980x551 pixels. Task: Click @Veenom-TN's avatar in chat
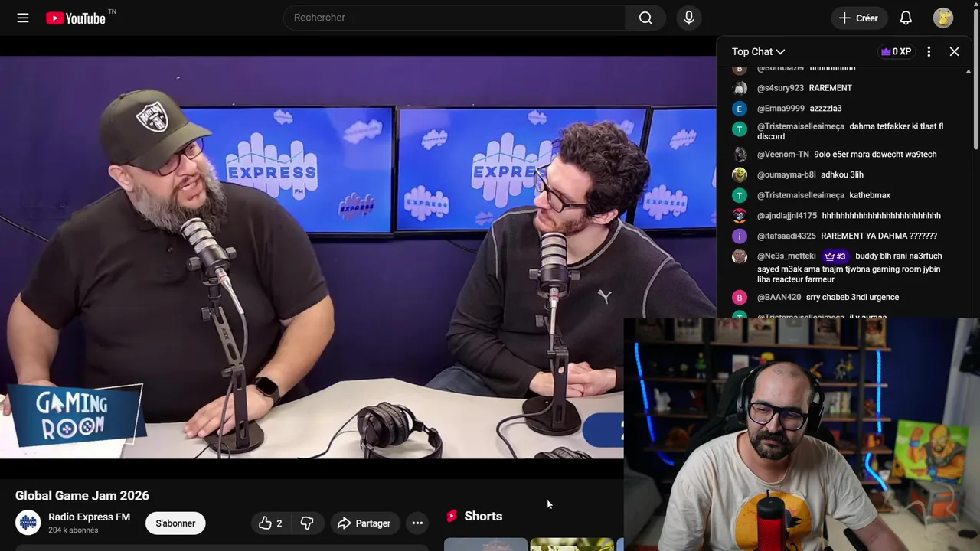[740, 155]
